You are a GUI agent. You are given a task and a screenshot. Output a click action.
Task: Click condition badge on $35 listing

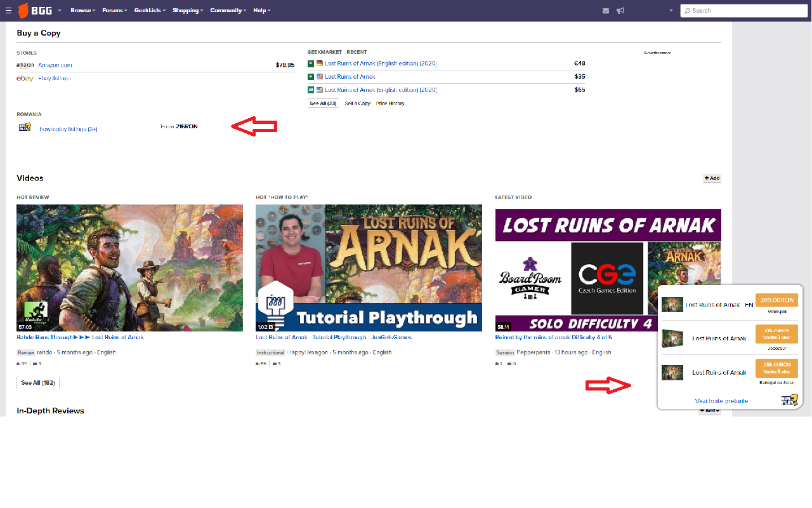[311, 76]
